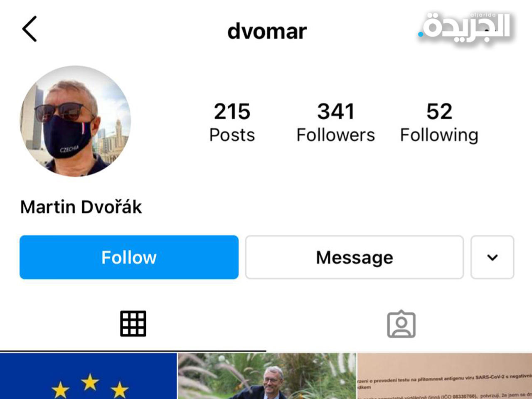This screenshot has width=532, height=399.
Task: Click the Posts label text
Action: [x=232, y=135]
